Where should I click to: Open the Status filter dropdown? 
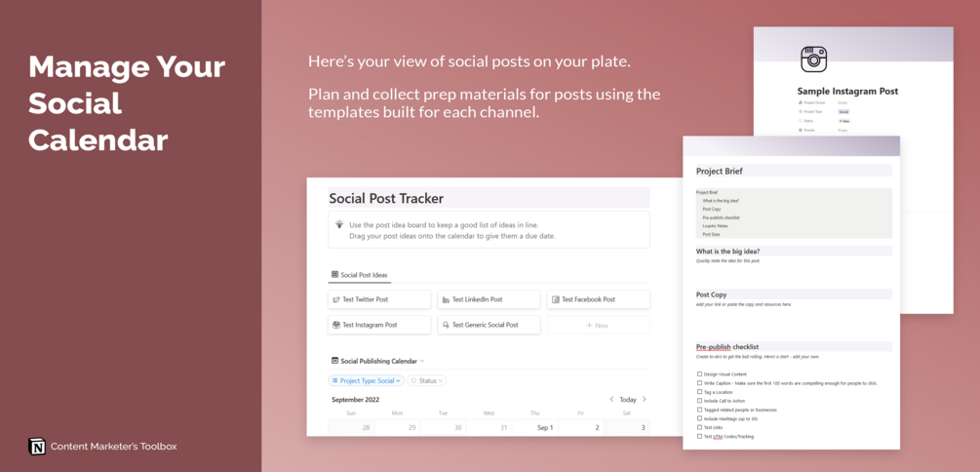tap(427, 380)
